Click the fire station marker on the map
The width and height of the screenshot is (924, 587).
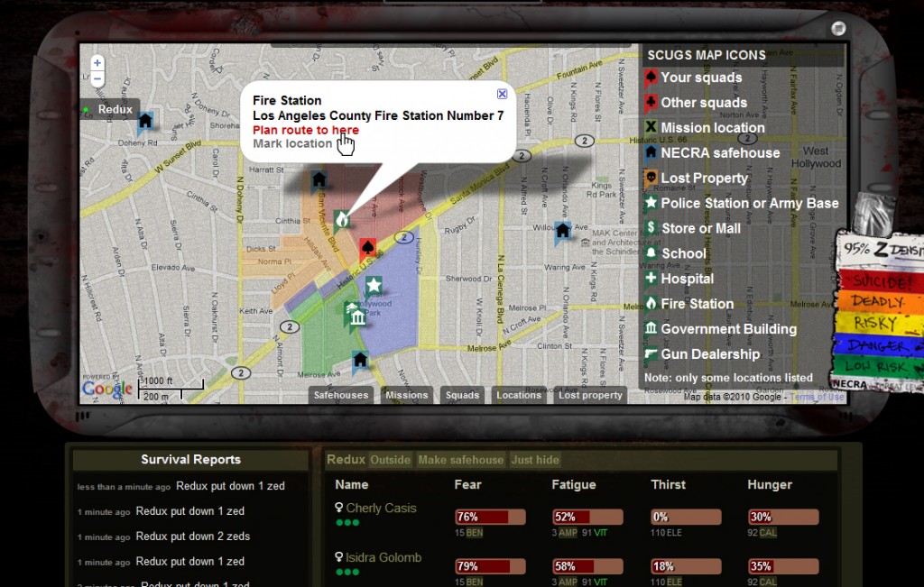click(x=342, y=219)
